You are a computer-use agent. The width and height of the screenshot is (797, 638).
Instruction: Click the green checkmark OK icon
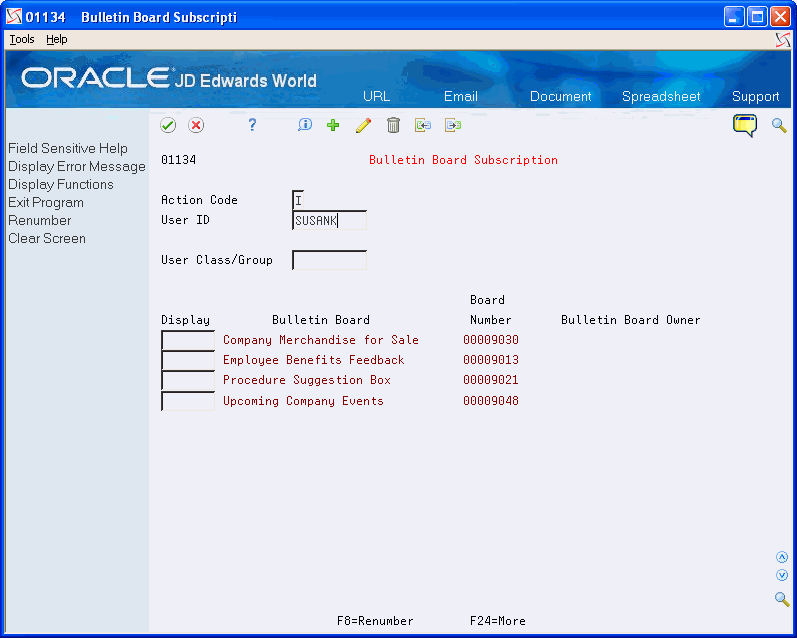pyautogui.click(x=168, y=125)
